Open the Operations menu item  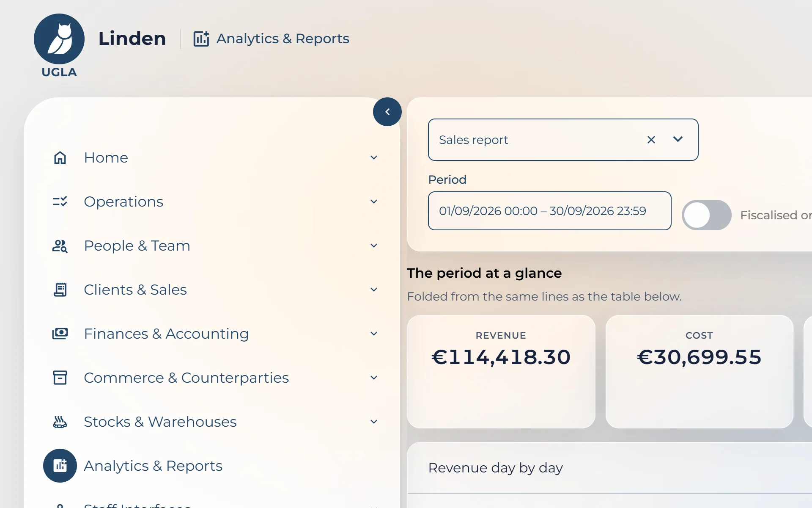[212, 202]
